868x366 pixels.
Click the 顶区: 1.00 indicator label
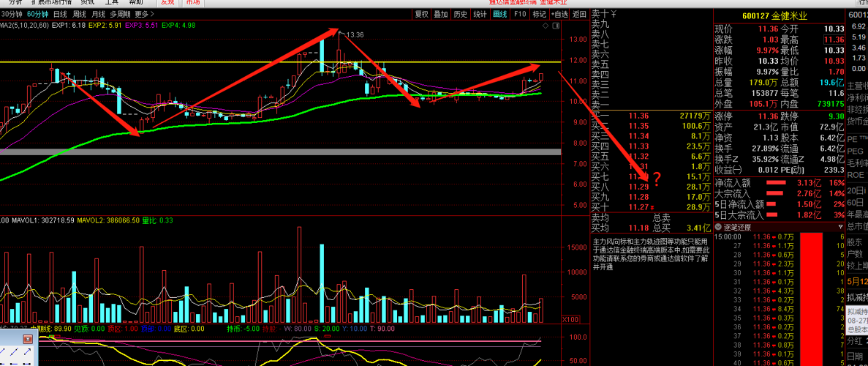click(123, 329)
